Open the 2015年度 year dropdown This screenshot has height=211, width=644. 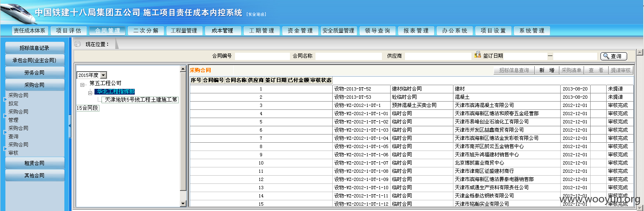coord(103,75)
